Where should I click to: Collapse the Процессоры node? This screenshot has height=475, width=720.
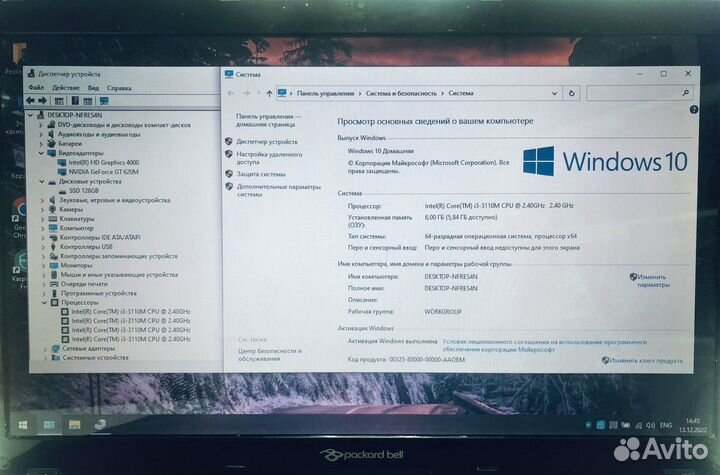coord(44,302)
